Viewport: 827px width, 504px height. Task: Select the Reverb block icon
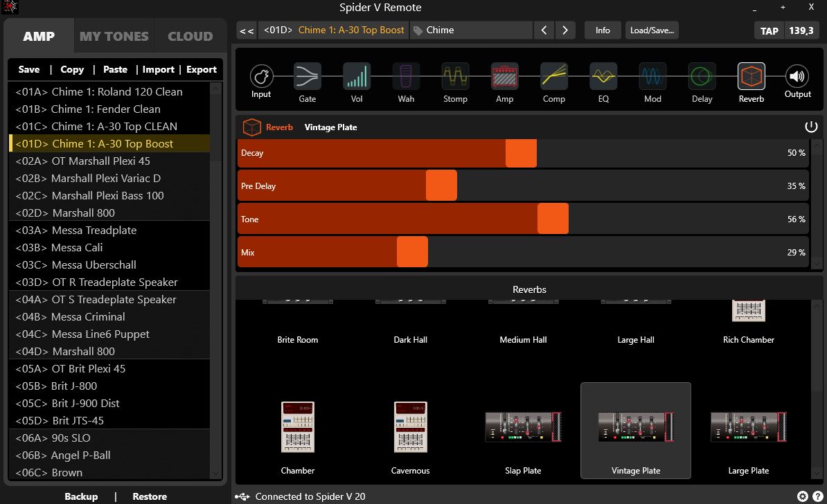tap(751, 77)
